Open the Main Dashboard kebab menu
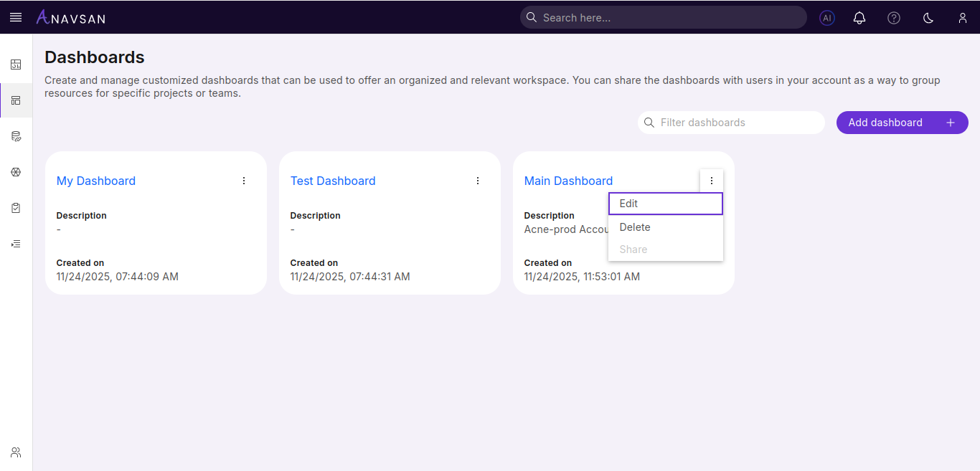The width and height of the screenshot is (980, 471). pos(711,181)
